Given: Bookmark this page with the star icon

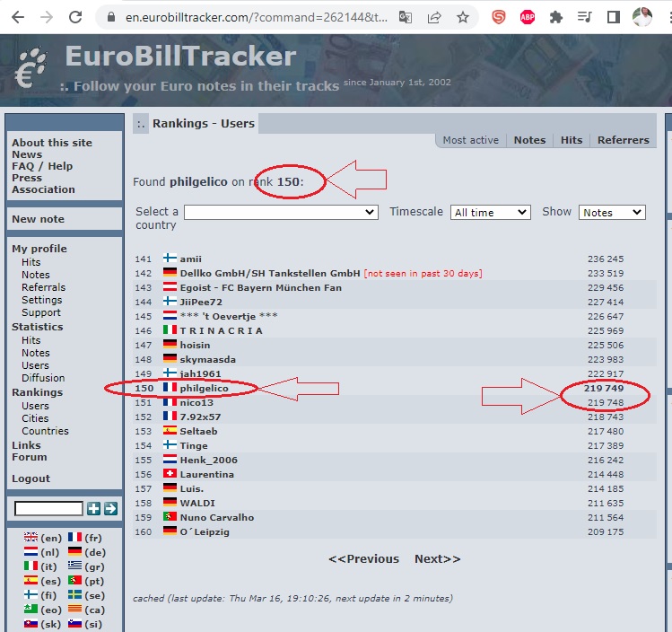Looking at the screenshot, I should (x=462, y=17).
